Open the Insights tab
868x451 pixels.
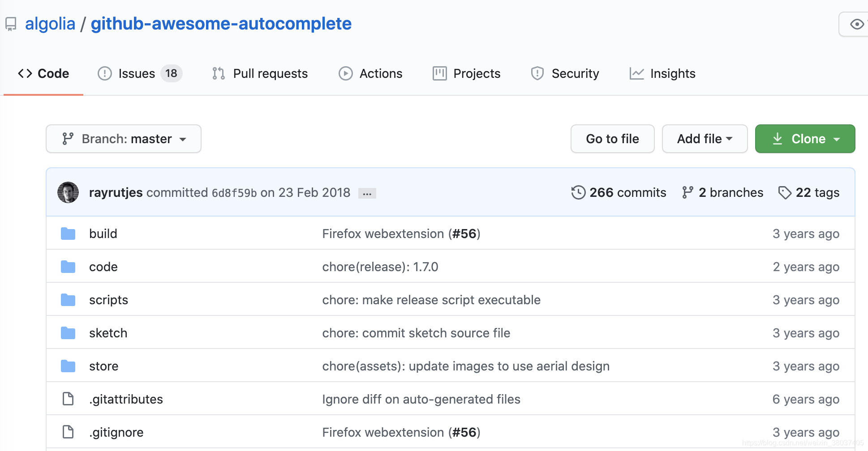[x=662, y=73]
